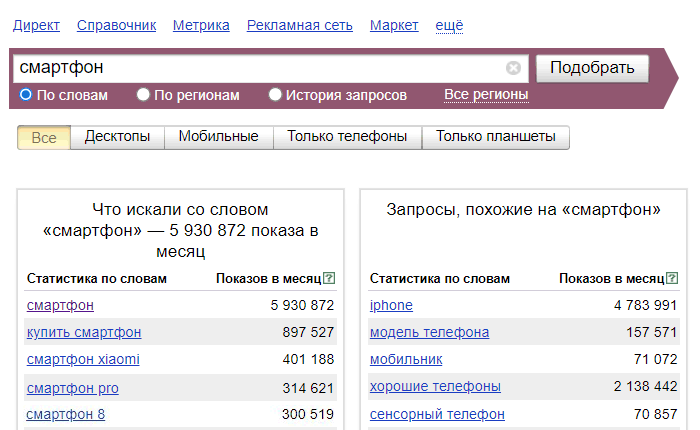Click the impressions value '157 571'
700x430 pixels.
[652, 332]
